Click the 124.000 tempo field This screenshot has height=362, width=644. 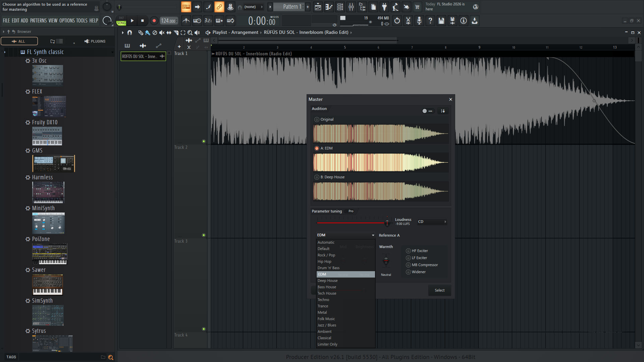(x=168, y=21)
